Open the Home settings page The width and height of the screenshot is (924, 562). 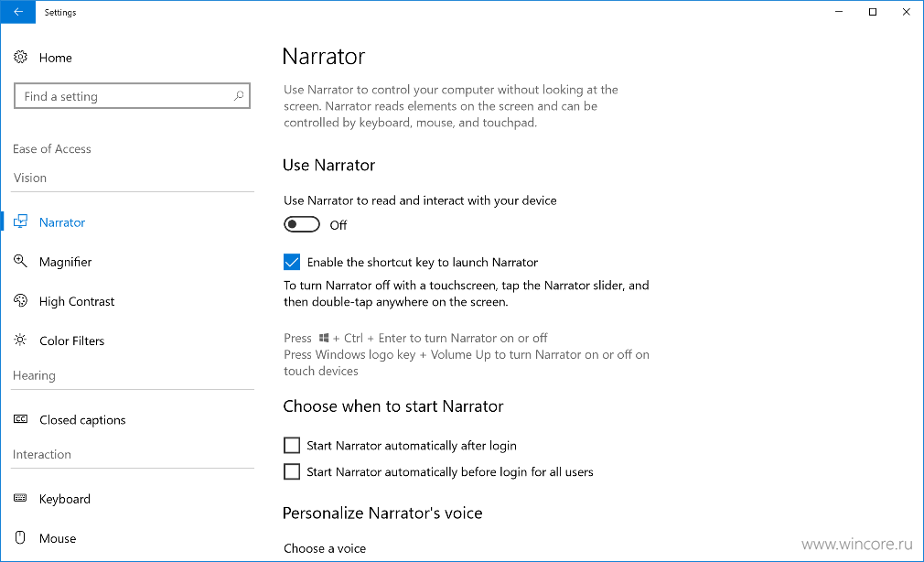pos(56,58)
